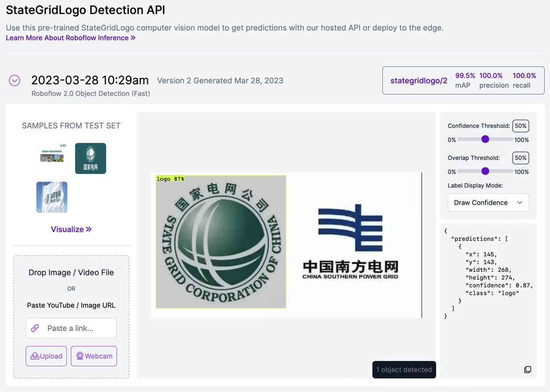Collapse the version section with circled chevron

tap(15, 80)
